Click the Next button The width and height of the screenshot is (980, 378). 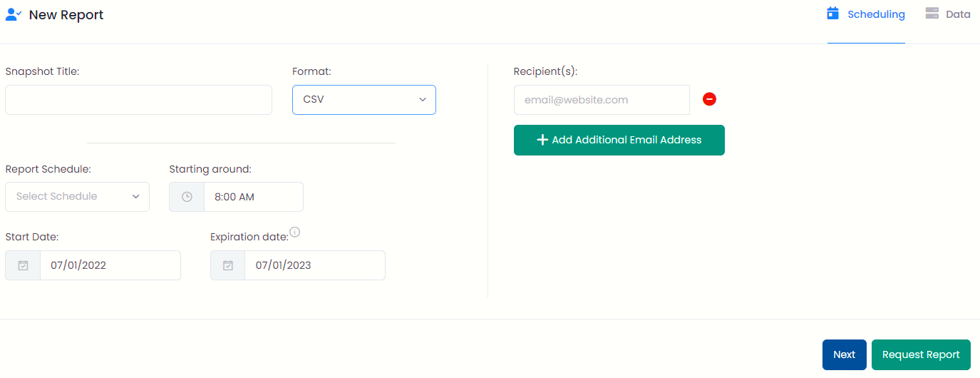tap(845, 354)
